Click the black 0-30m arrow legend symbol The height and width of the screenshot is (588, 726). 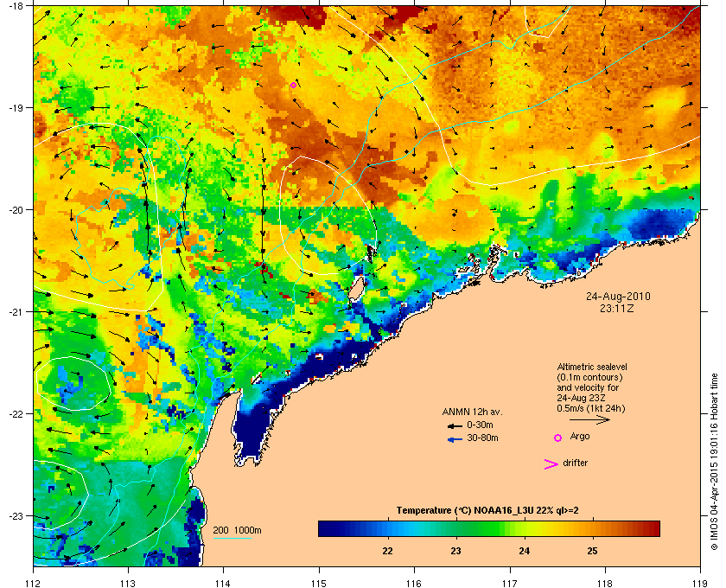coord(455,425)
